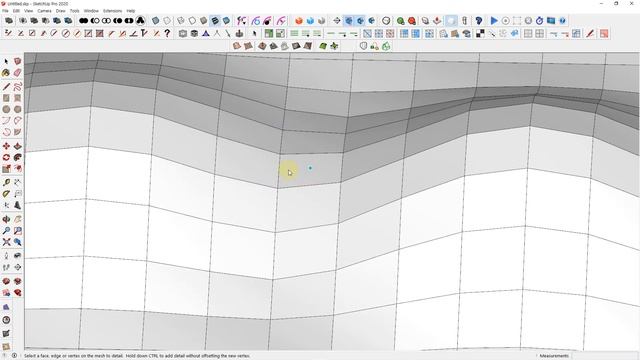Screen dimensions: 640x360
Task: Open the Extensions menu
Action: tap(112, 11)
